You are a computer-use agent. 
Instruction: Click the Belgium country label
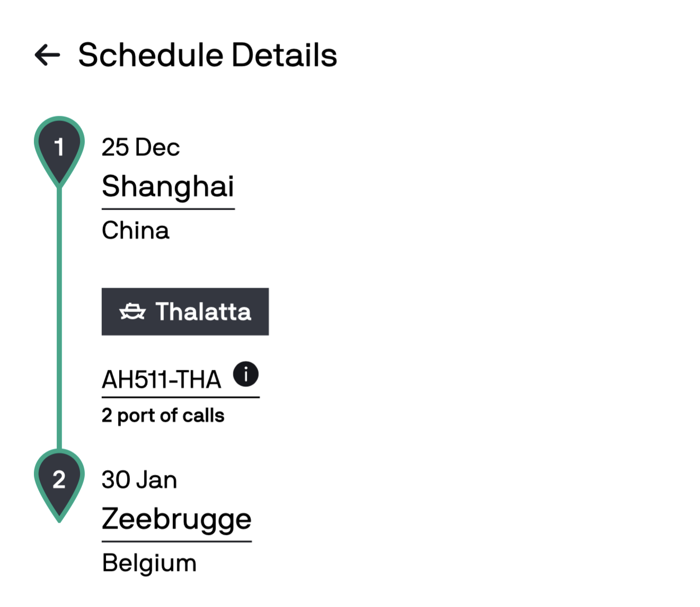point(149,563)
